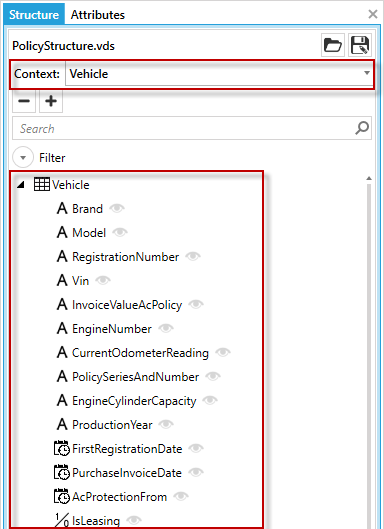Toggle visibility eye for PolicySeriesAndNumber

[x=213, y=377]
